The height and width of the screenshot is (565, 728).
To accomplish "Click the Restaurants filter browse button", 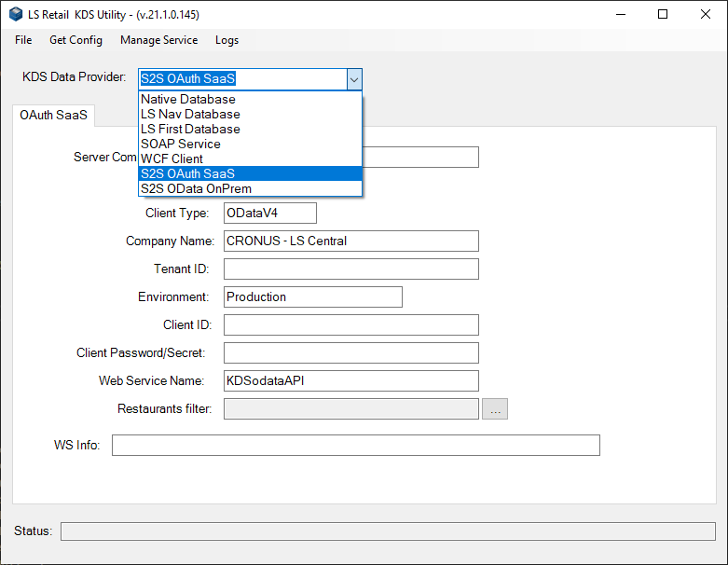I will click(x=495, y=409).
